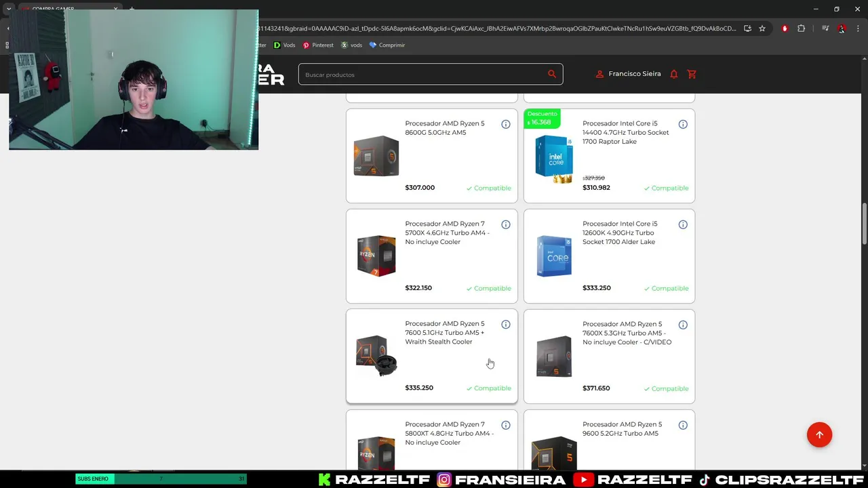Click the green Descuento badge on Intel i5 14400

coord(542,119)
